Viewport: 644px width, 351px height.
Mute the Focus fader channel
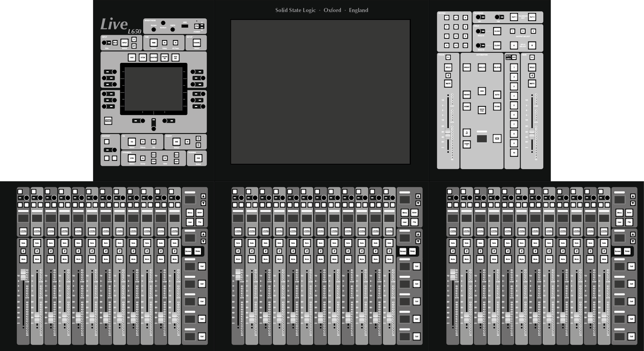pos(448,84)
